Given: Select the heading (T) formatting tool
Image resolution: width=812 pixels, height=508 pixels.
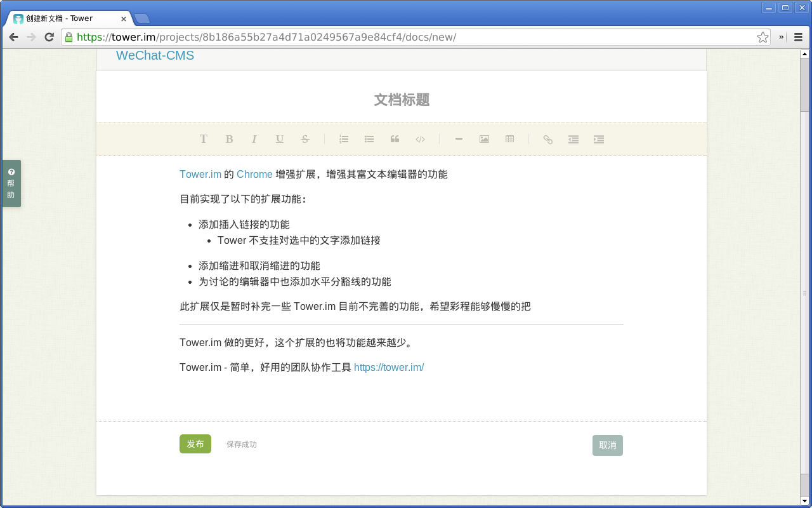Looking at the screenshot, I should click(204, 139).
